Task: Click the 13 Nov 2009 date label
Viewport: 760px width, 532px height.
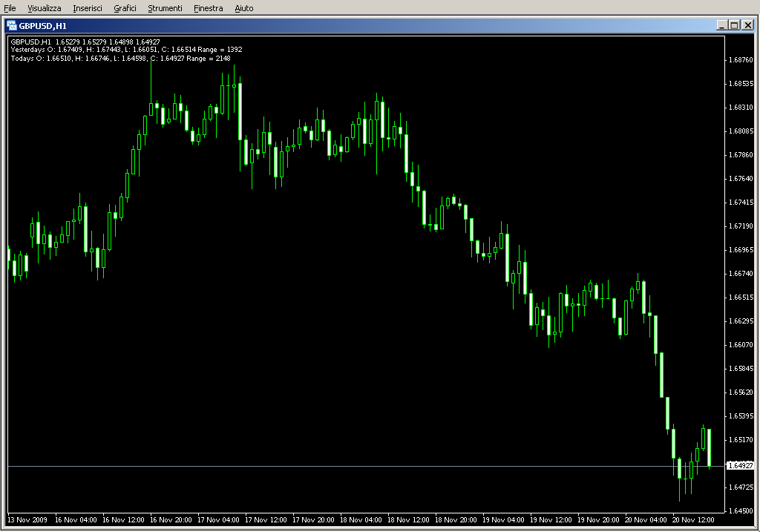Action: (x=27, y=520)
